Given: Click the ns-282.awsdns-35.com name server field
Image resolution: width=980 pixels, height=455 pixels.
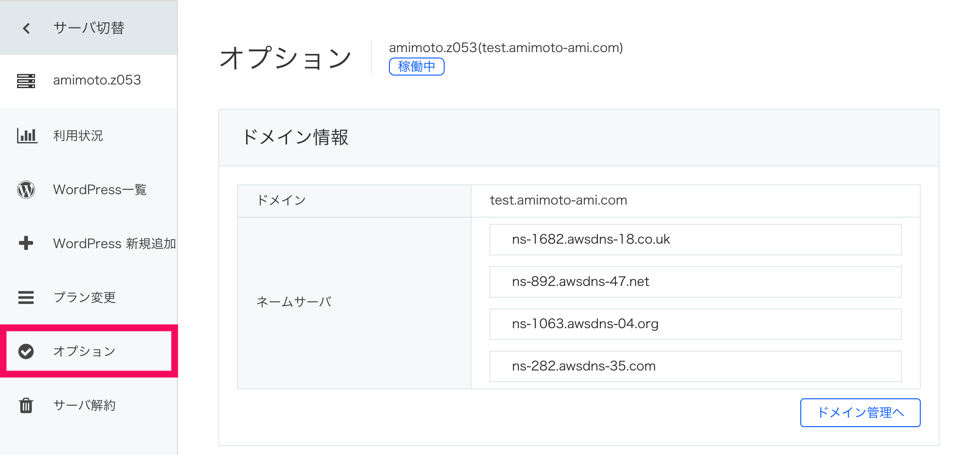Looking at the screenshot, I should [695, 366].
